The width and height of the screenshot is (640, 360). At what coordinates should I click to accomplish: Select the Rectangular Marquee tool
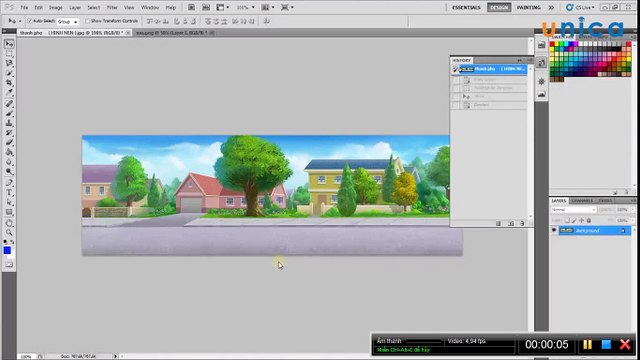click(9, 53)
